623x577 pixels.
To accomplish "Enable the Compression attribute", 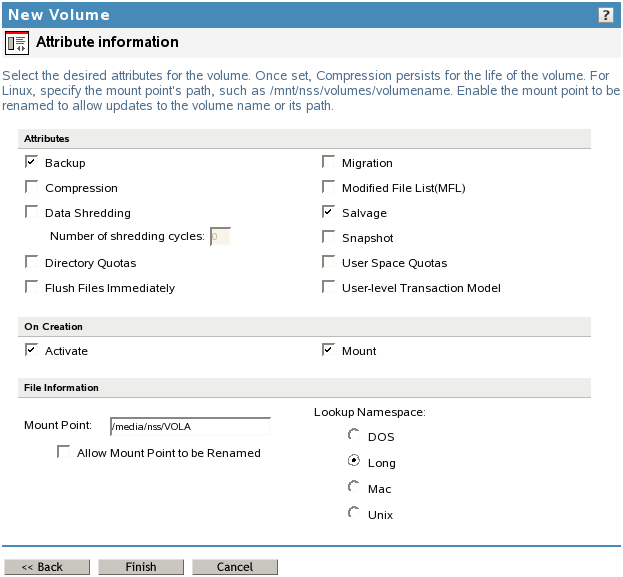I will pos(32,187).
